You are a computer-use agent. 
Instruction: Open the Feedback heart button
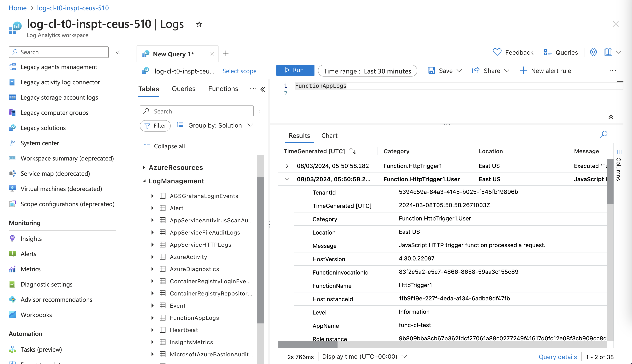click(513, 52)
